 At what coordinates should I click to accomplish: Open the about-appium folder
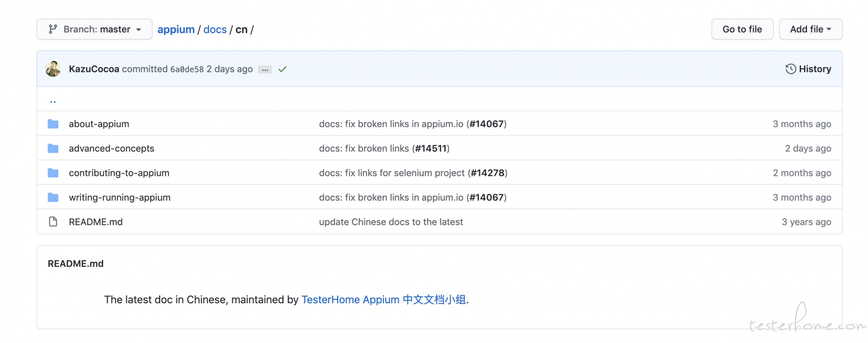pyautogui.click(x=99, y=124)
